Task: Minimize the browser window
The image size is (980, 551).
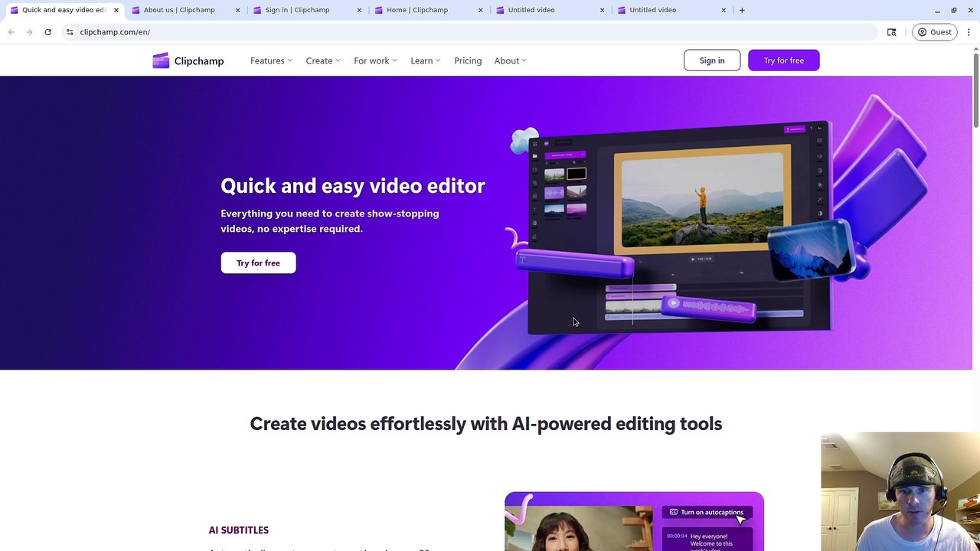Action: click(937, 10)
